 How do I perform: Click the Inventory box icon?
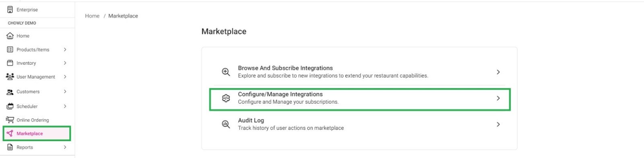[x=10, y=63]
